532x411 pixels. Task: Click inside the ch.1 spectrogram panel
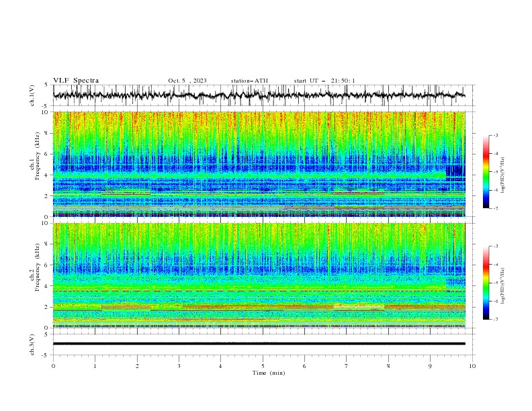[259, 164]
